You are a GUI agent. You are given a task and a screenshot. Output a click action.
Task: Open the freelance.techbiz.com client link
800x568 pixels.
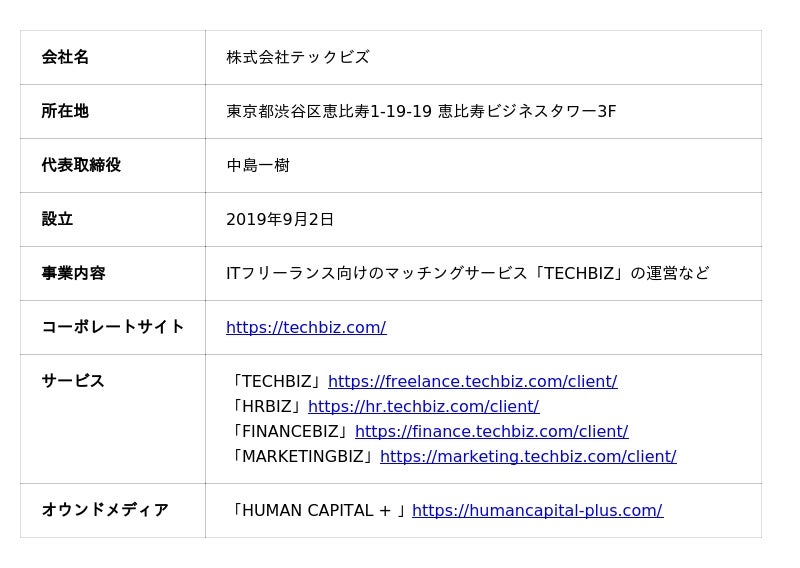[472, 381]
